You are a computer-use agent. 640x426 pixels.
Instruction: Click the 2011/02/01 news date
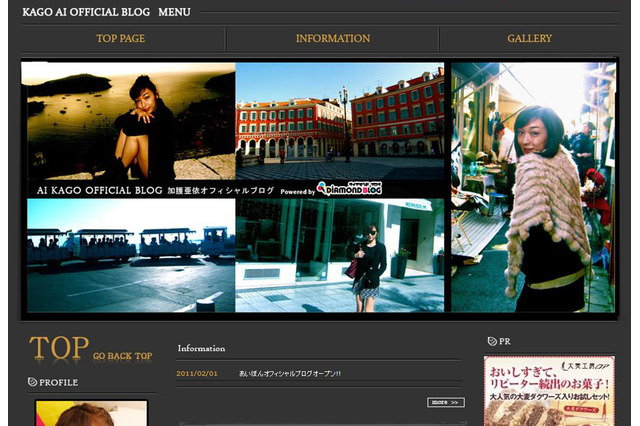pyautogui.click(x=197, y=374)
